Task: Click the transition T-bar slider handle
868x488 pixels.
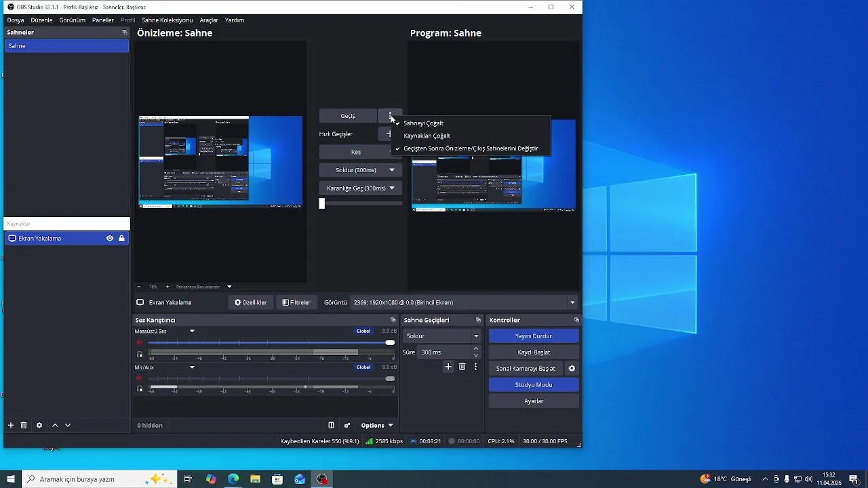Action: [322, 203]
